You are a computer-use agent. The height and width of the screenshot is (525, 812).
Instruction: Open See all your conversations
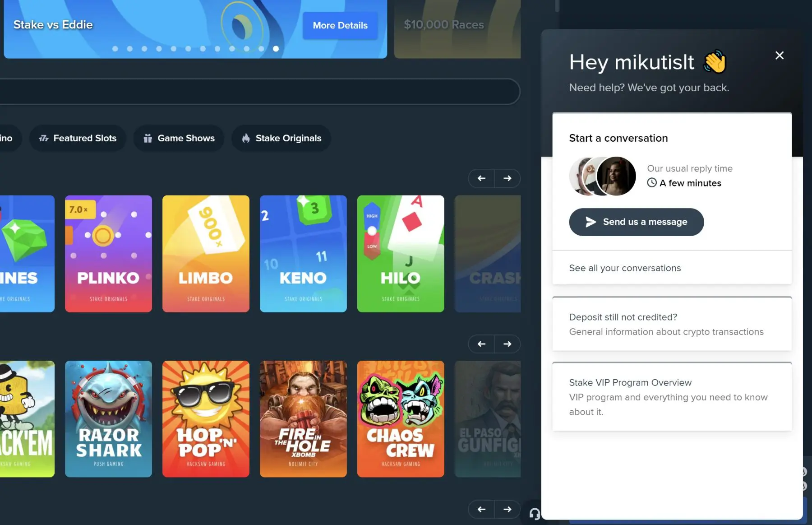625,268
